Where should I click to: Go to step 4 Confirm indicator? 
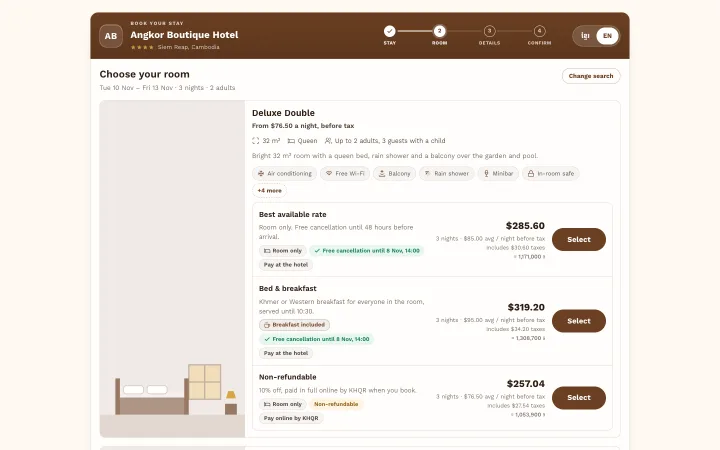click(x=540, y=31)
